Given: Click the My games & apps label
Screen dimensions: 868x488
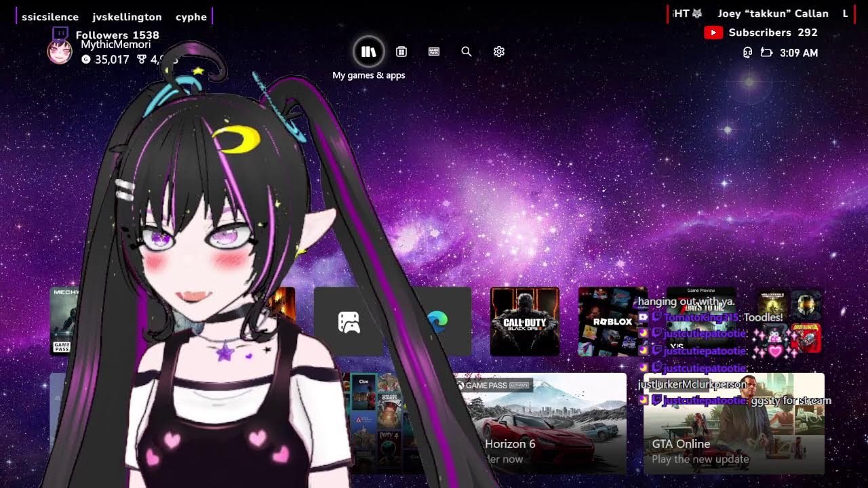Looking at the screenshot, I should tap(369, 75).
